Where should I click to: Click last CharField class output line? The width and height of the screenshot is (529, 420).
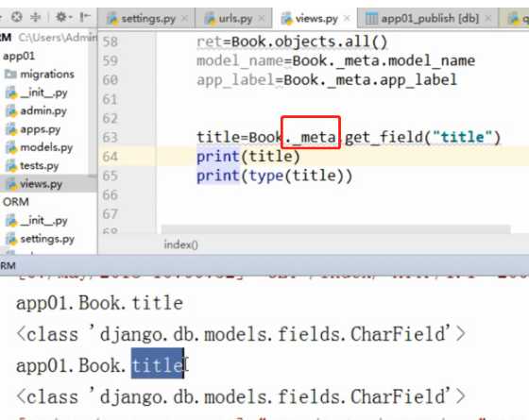click(x=241, y=396)
